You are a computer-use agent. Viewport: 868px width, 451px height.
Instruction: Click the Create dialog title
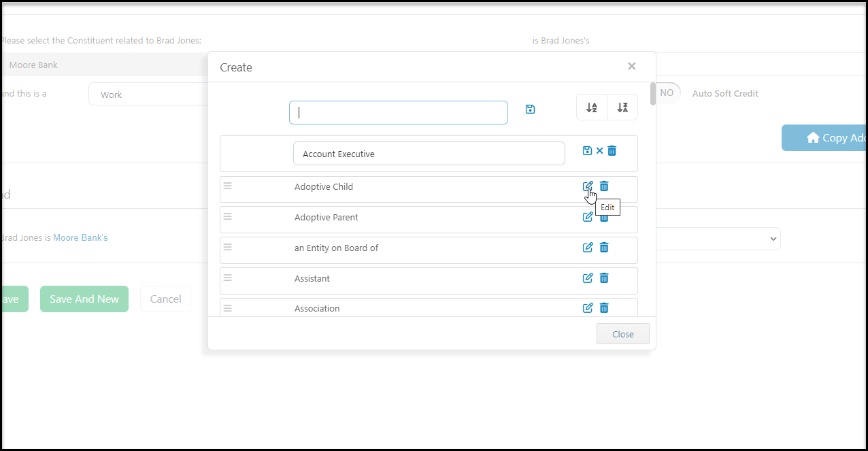point(236,67)
